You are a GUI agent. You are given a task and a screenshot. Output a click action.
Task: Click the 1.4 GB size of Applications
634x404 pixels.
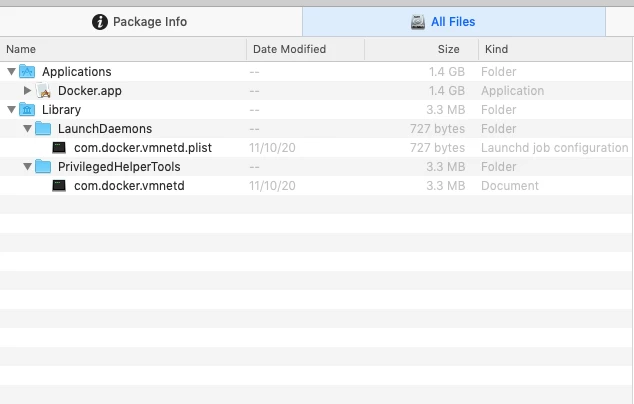coord(447,72)
